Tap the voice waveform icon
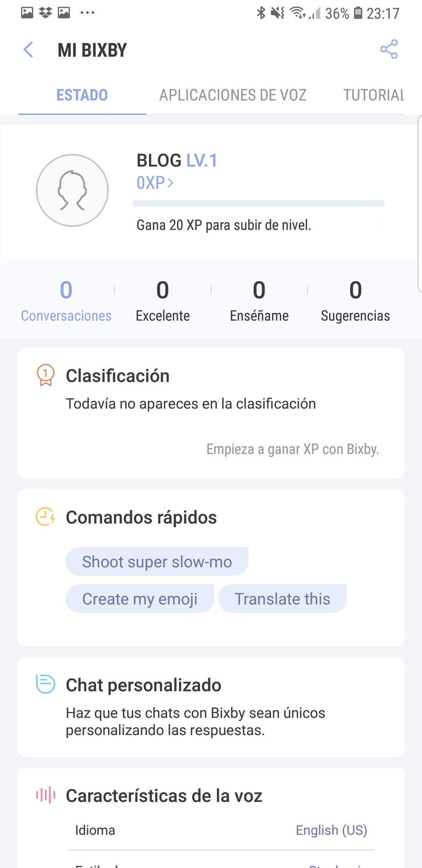The width and height of the screenshot is (422, 868). point(45,795)
